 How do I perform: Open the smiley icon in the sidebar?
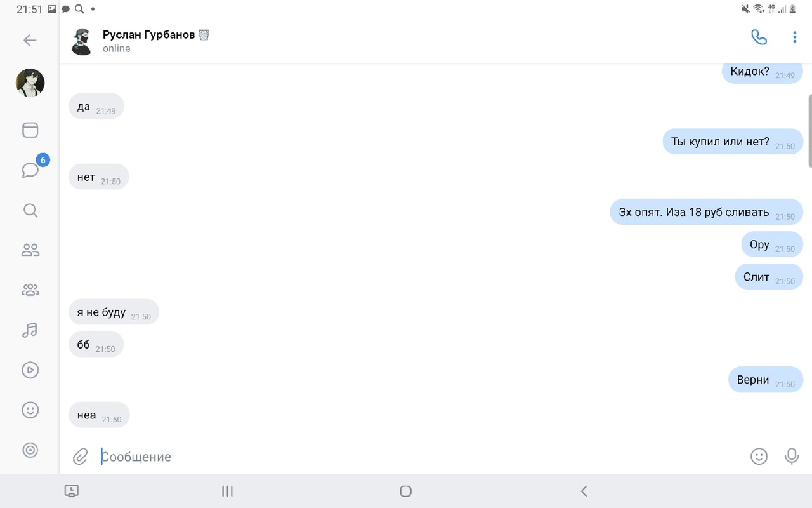click(30, 410)
